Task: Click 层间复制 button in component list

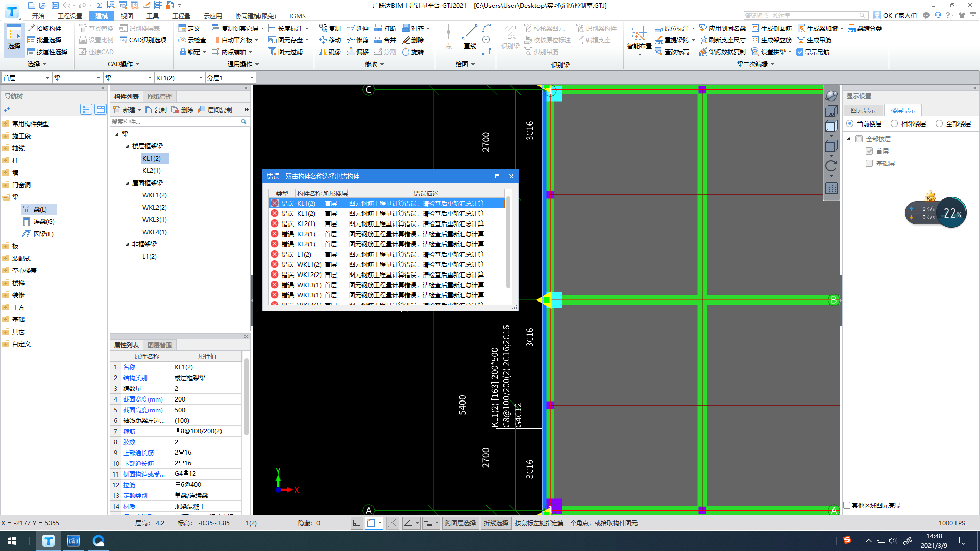Action: [x=215, y=110]
